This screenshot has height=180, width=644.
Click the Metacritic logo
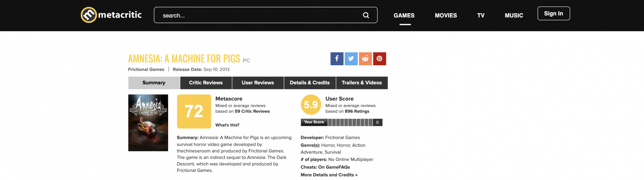point(111,15)
